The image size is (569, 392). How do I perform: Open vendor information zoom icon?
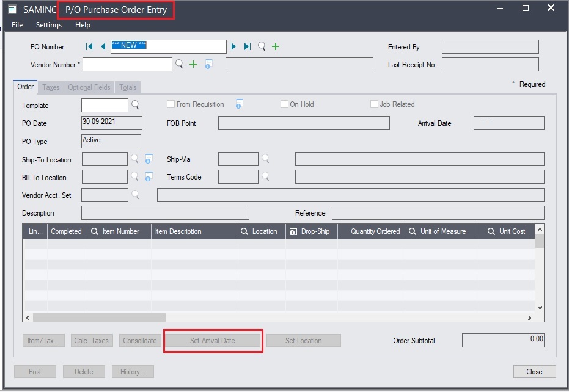pos(208,64)
